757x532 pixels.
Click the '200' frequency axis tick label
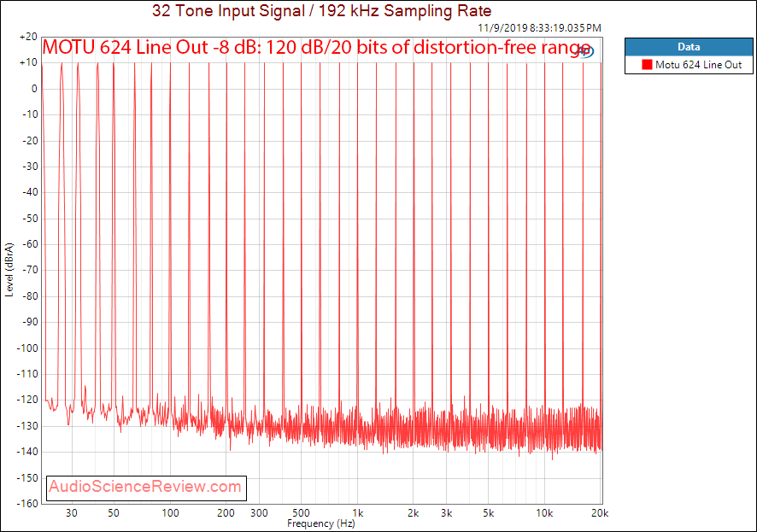tap(226, 512)
